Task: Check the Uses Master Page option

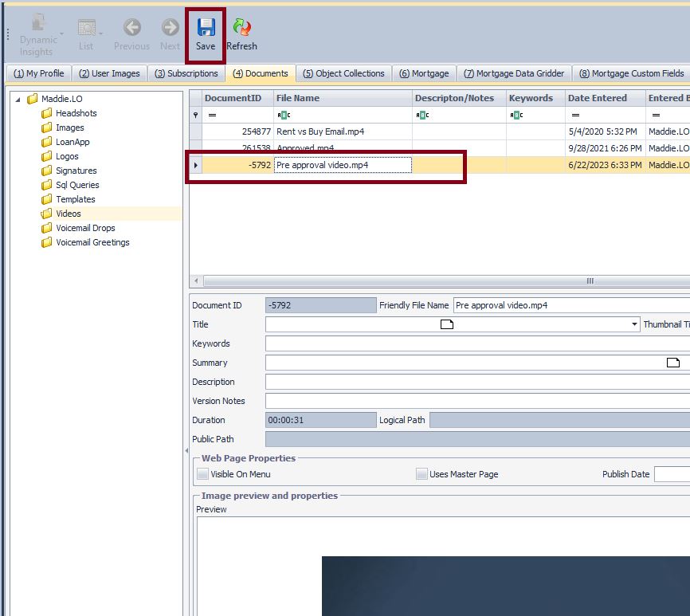Action: [421, 473]
